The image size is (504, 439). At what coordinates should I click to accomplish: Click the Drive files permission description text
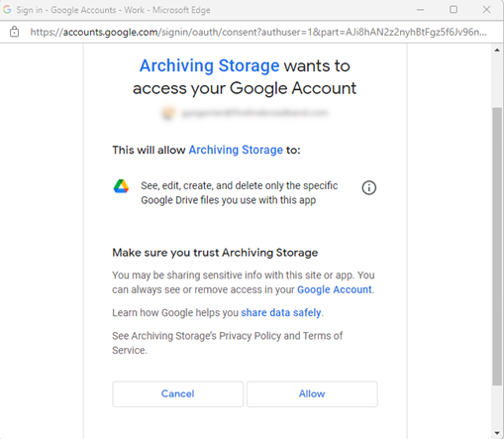tap(240, 193)
